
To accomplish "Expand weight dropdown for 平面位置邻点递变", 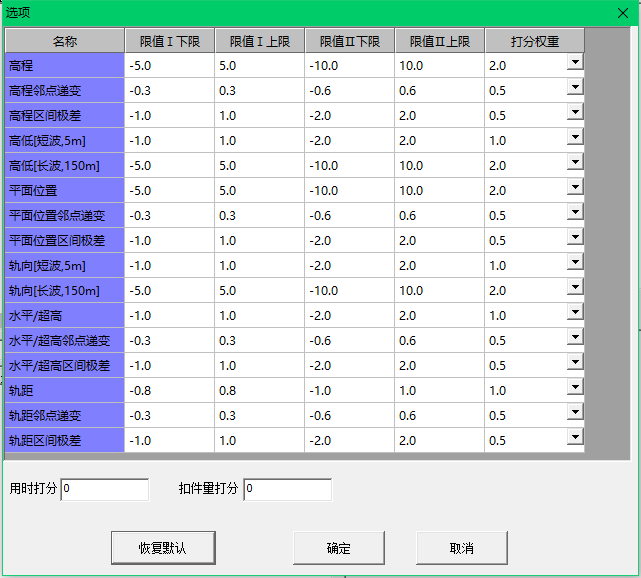I will point(575,212).
